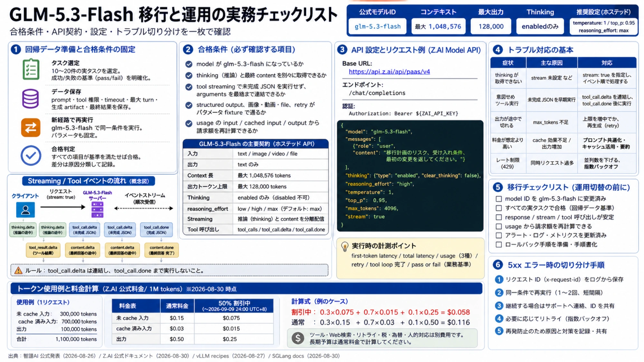Click the lightbulb icon at measurement points
This screenshot has height=362, width=644.
[x=345, y=247]
